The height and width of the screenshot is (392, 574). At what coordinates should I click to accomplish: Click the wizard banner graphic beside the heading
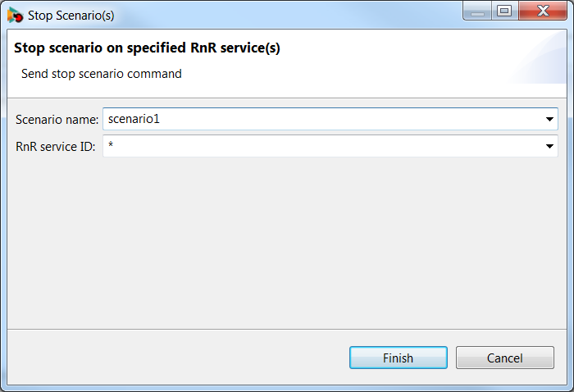click(x=537, y=57)
